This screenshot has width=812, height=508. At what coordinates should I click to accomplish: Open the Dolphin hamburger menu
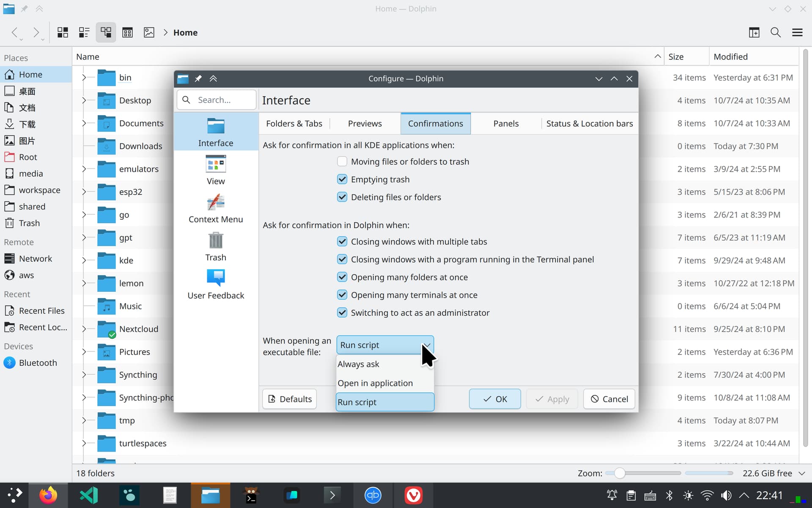coord(797,33)
